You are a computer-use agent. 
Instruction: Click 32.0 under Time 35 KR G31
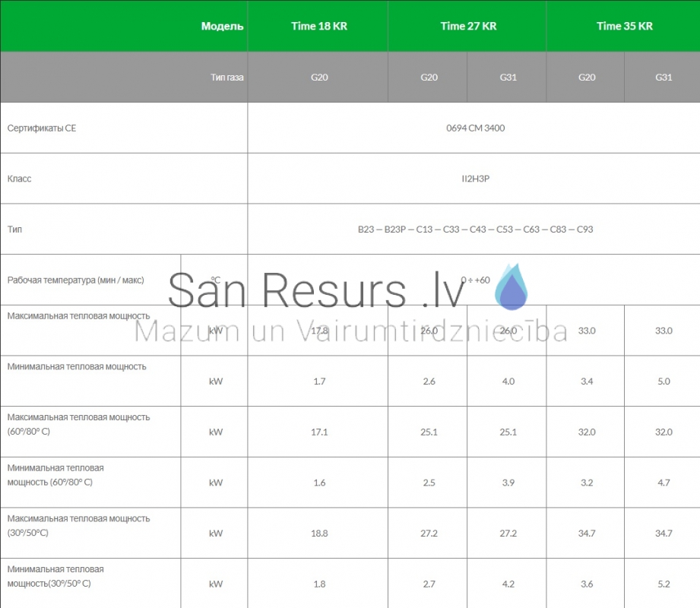pyautogui.click(x=664, y=432)
